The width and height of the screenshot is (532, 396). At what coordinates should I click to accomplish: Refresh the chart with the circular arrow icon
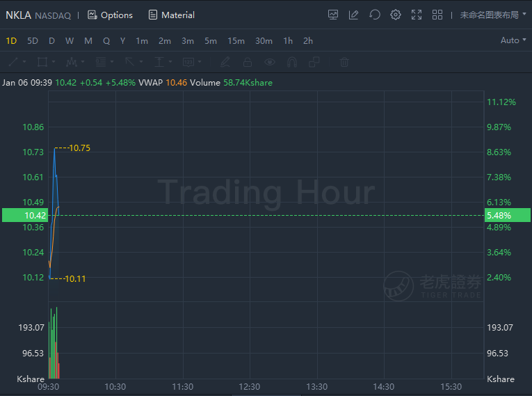tap(375, 15)
